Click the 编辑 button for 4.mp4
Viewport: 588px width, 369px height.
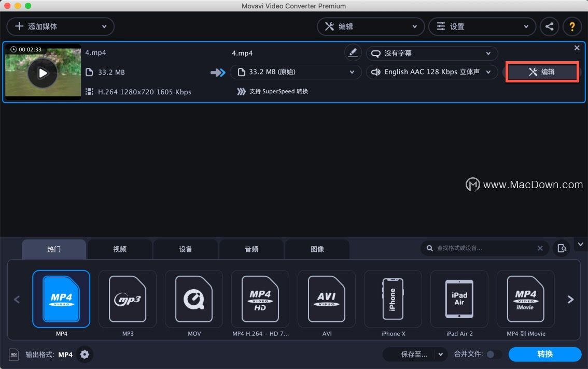[542, 72]
